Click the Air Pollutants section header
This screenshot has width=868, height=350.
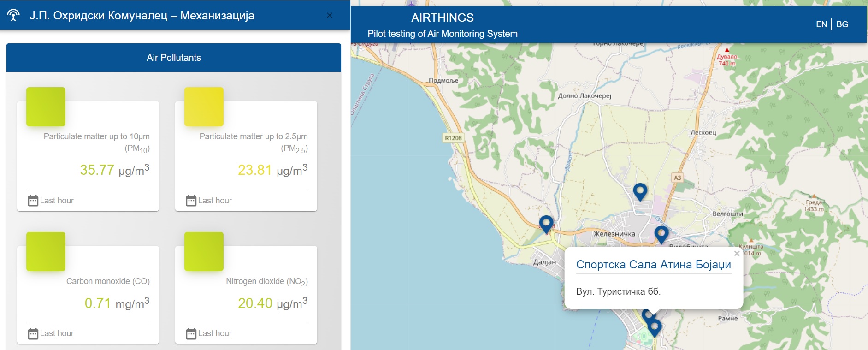pos(174,58)
